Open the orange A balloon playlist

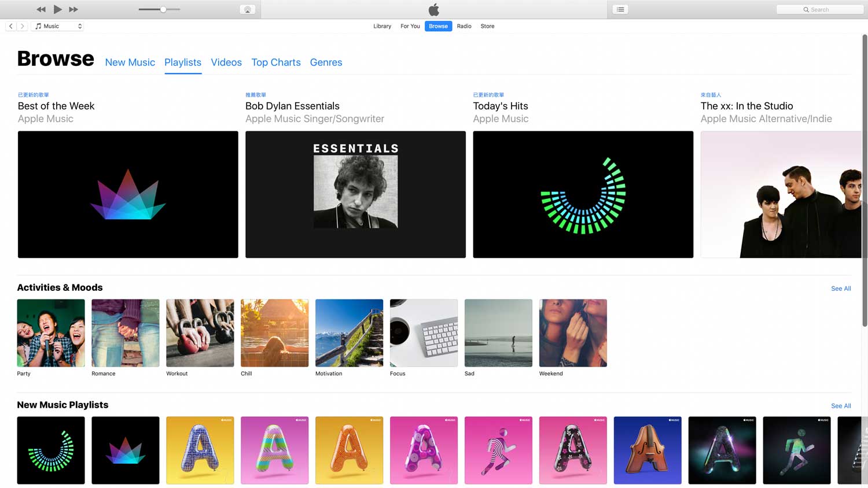(350, 450)
